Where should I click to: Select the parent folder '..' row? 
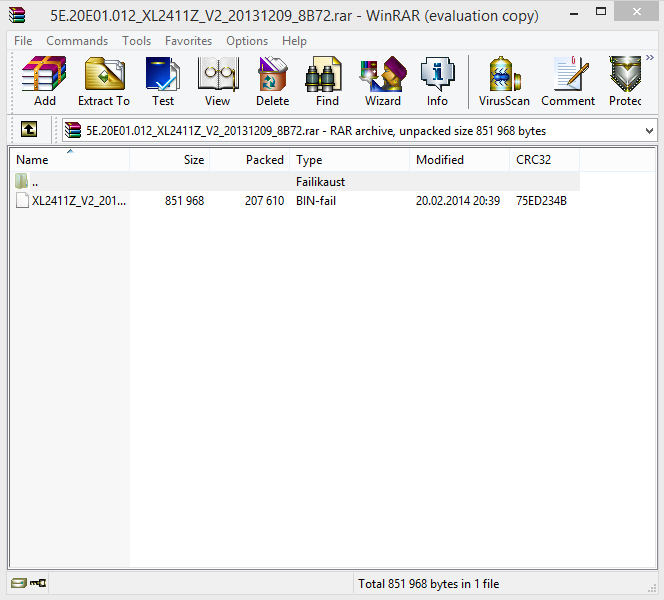tap(295, 182)
